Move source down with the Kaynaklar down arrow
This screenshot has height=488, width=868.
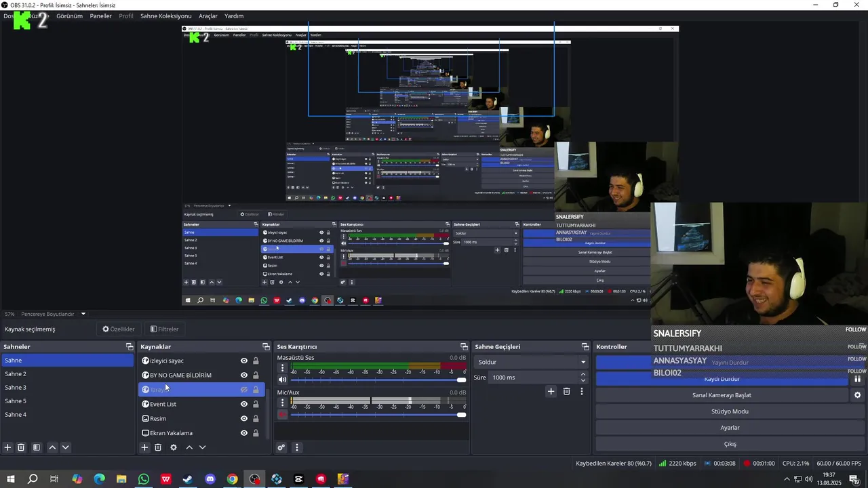point(202,447)
